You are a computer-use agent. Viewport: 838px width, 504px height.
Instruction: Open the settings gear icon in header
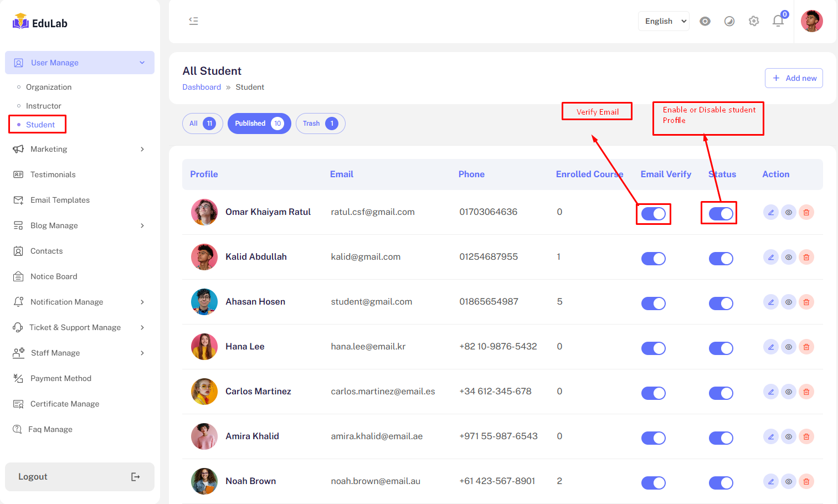click(x=754, y=21)
